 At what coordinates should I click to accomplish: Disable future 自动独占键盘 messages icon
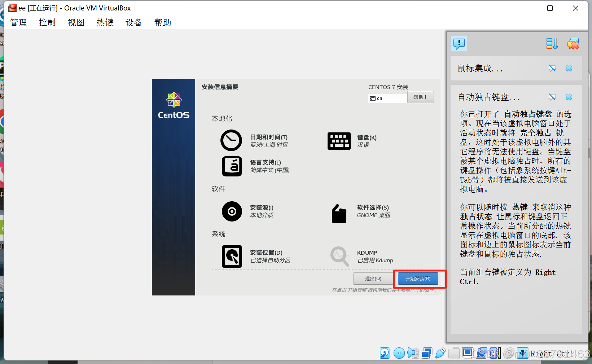(x=552, y=97)
